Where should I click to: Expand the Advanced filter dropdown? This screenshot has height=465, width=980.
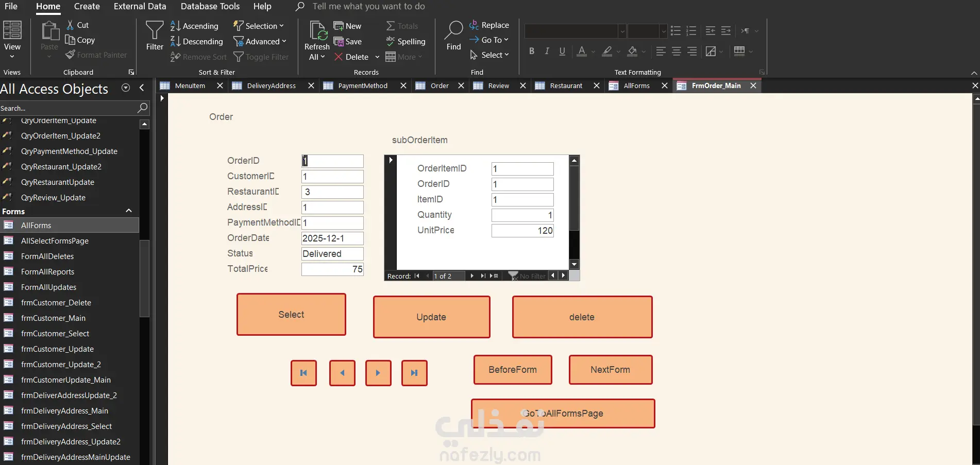pyautogui.click(x=260, y=41)
